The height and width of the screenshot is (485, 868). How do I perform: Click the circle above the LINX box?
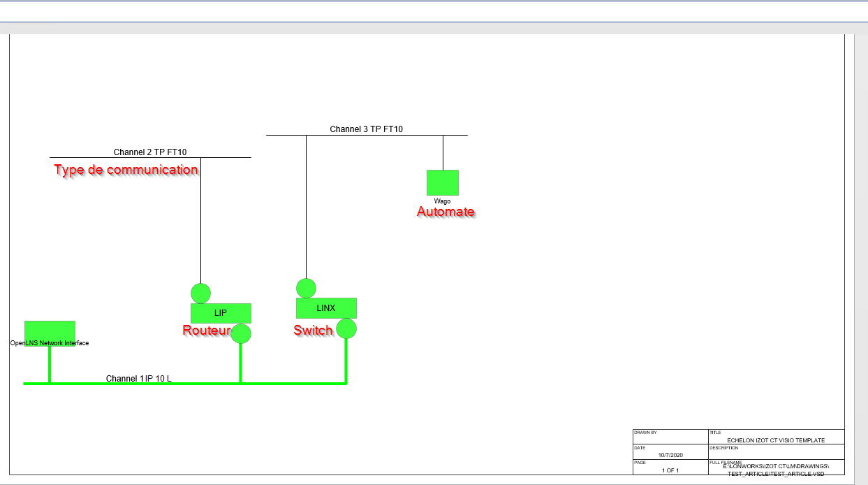click(x=306, y=288)
